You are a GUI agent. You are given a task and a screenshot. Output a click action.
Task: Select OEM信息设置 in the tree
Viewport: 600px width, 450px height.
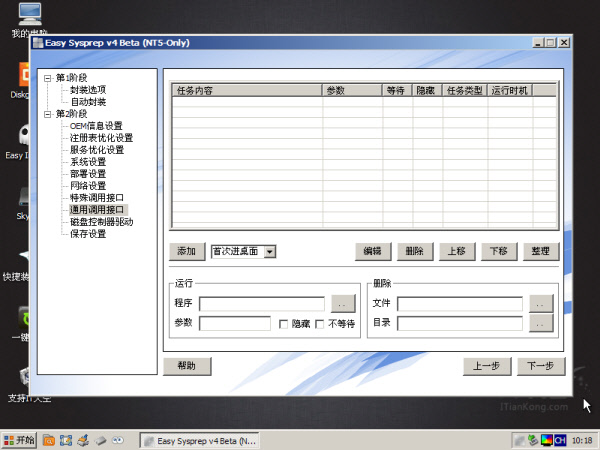tap(96, 126)
